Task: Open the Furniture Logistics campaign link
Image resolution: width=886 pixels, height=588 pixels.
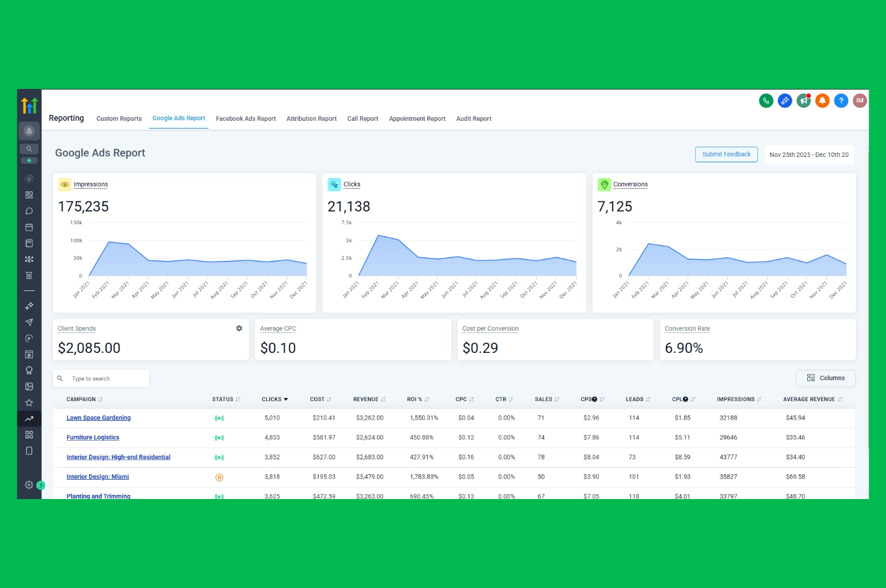Action: click(x=93, y=438)
